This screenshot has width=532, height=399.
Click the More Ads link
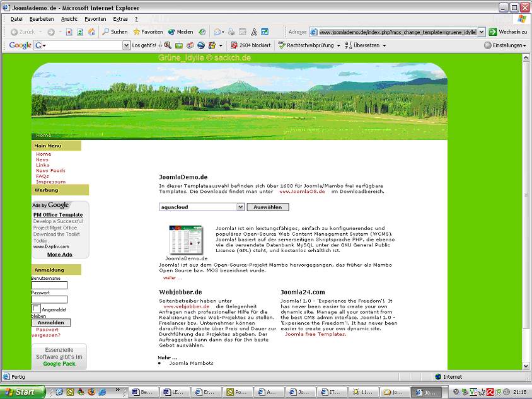[60, 255]
